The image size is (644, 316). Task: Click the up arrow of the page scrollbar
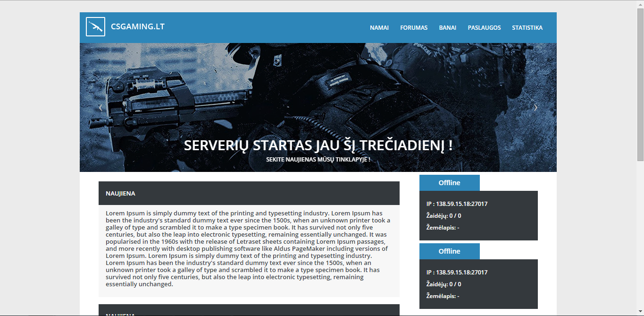tap(640, 4)
